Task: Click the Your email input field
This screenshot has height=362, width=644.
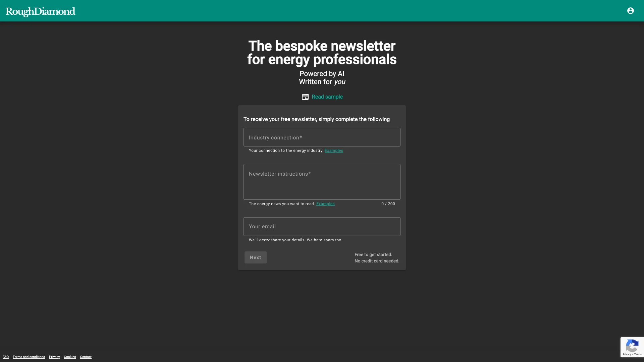Action: click(x=322, y=226)
